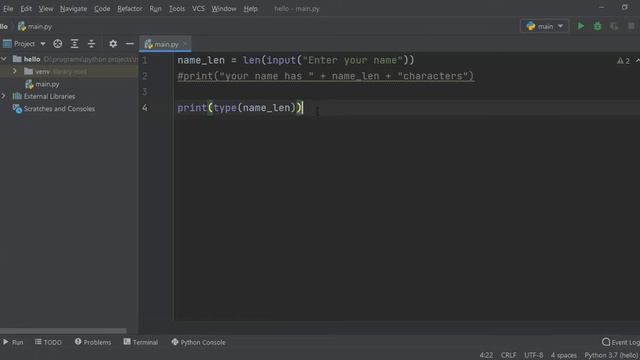Open the Edit menu
640x360 pixels.
(26, 9)
